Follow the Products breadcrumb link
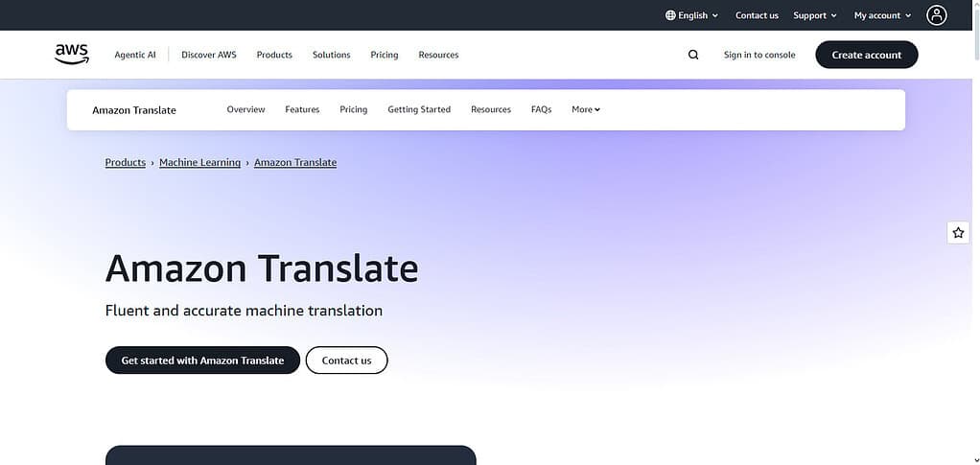Screen dimensions: 980x465 point(125,162)
